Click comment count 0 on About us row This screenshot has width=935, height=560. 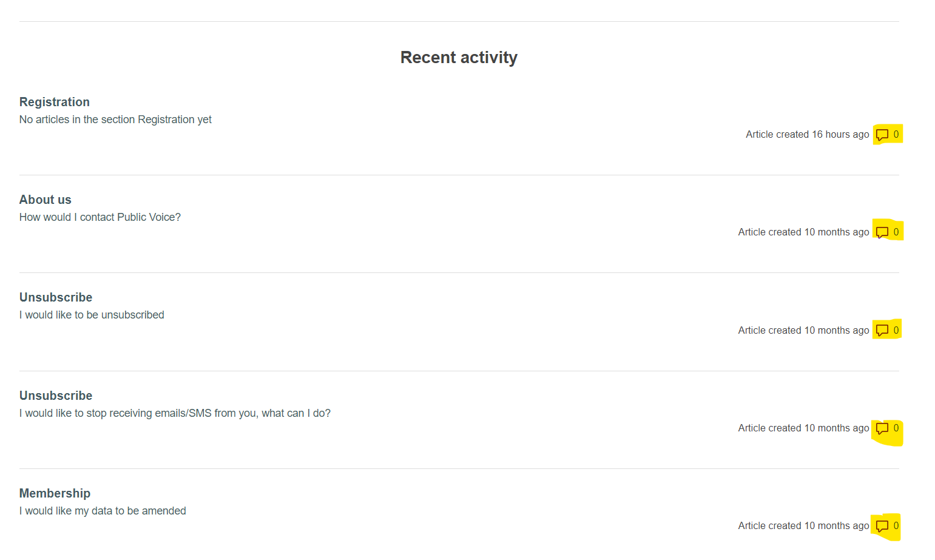(896, 232)
